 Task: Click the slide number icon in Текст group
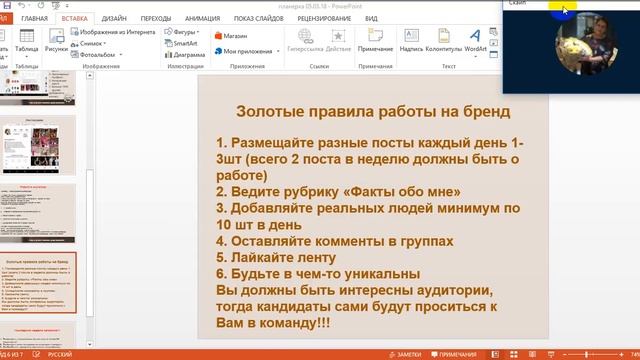coord(493,43)
